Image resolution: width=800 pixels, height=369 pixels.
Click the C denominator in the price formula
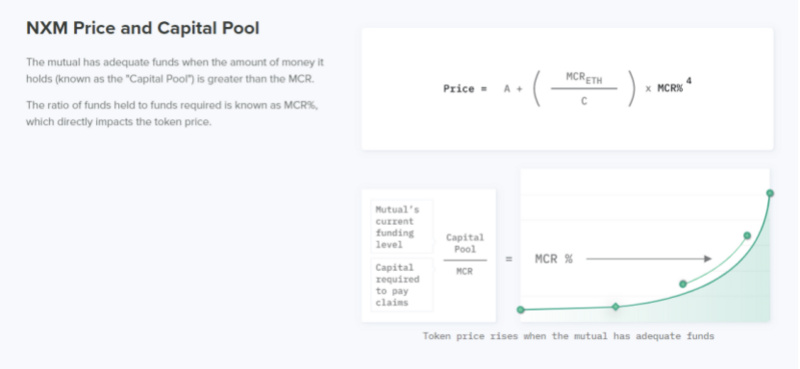point(584,101)
